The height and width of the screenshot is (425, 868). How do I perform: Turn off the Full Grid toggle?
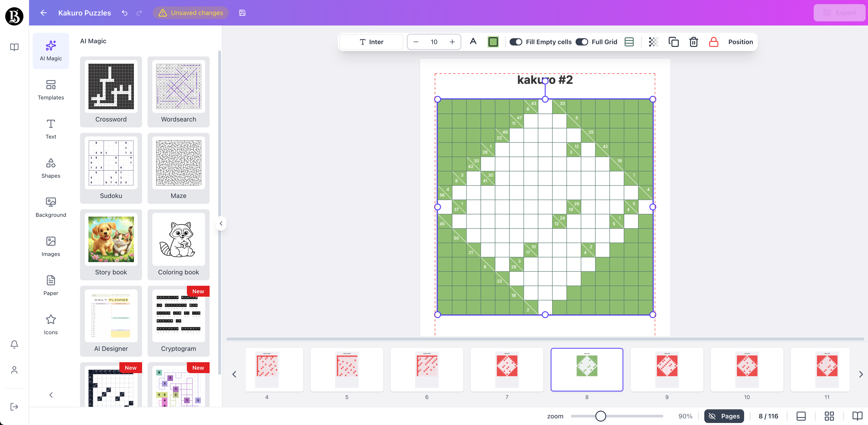coord(582,42)
